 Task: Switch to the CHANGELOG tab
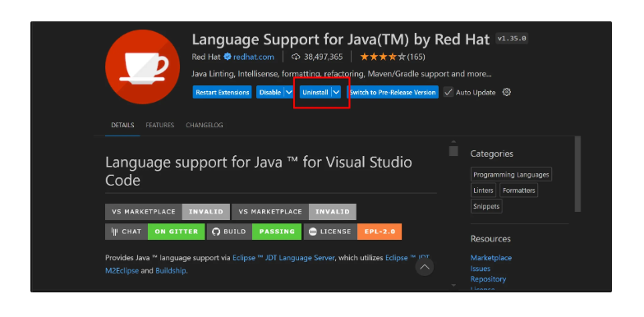point(204,125)
